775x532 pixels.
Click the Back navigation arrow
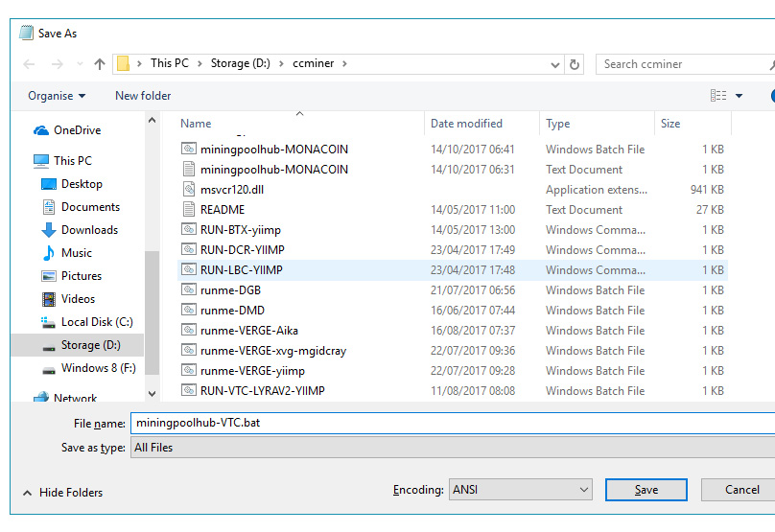pos(29,64)
